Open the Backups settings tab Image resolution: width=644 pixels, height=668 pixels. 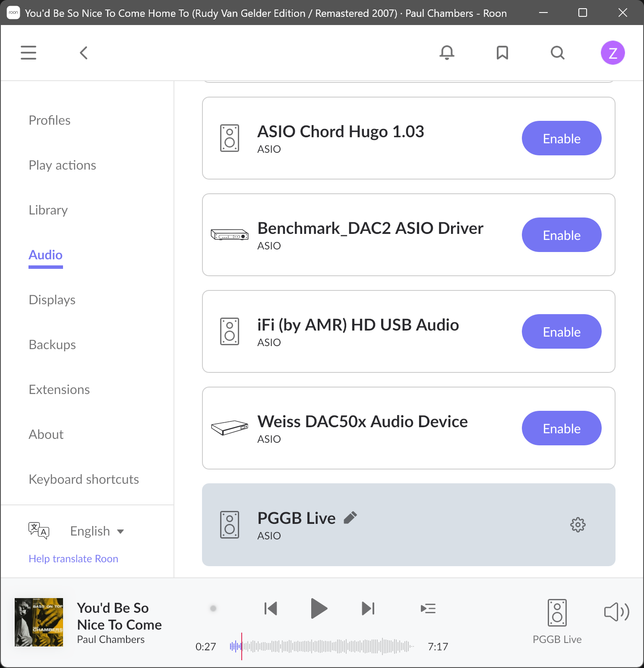pos(52,345)
